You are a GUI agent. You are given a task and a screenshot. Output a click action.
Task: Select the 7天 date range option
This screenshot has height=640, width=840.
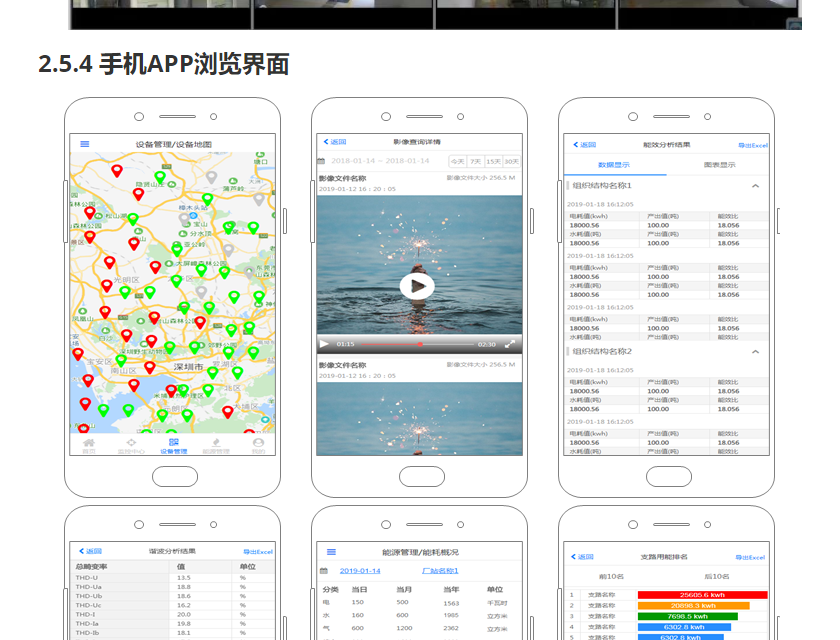[x=475, y=161]
